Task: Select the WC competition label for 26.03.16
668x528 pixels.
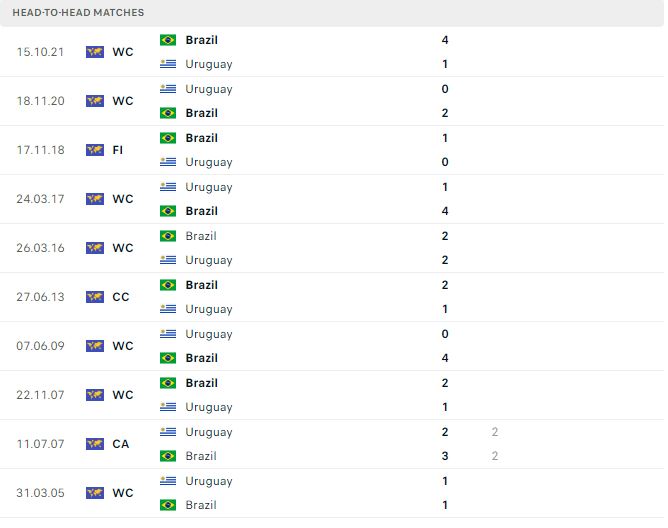Action: point(123,248)
